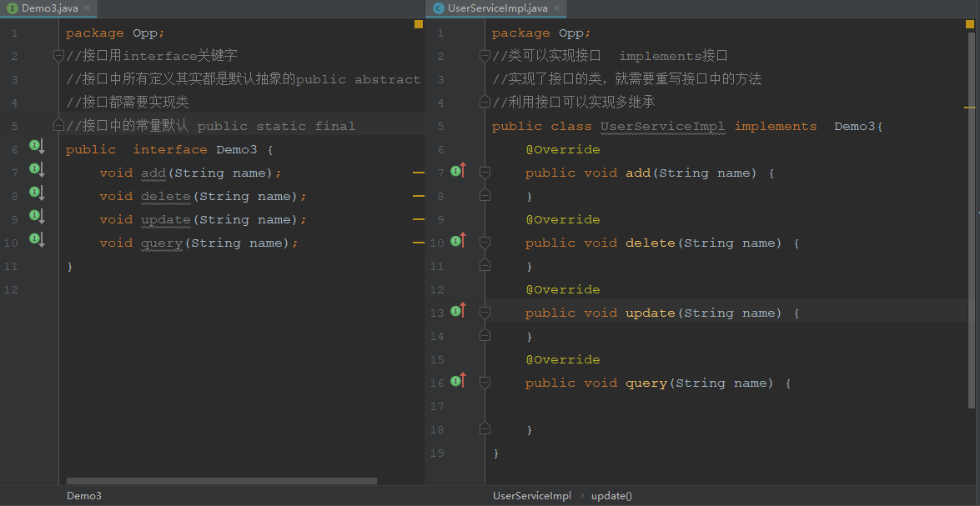Click implemented-method gutter icon next to add in Demo3
This screenshot has width=980, height=506.
(37, 170)
